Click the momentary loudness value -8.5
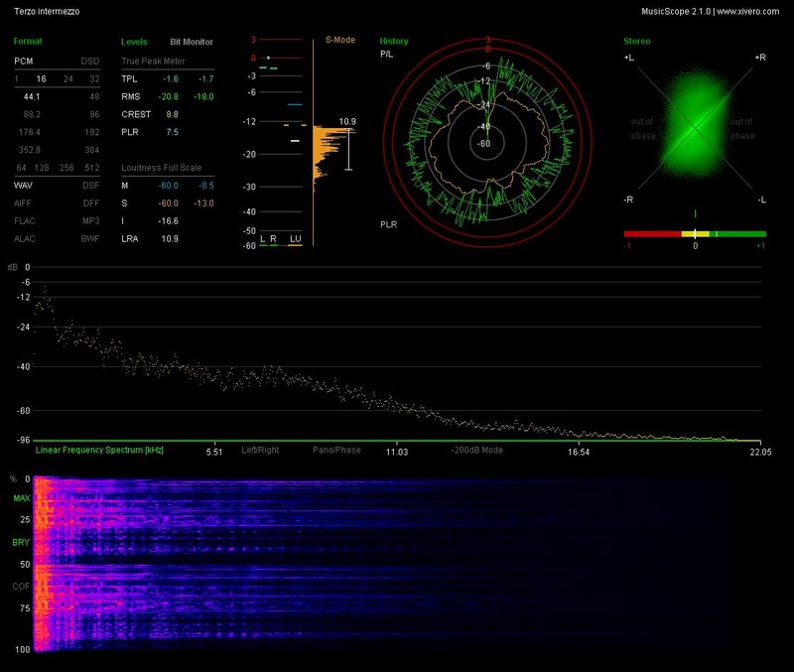 (206, 186)
